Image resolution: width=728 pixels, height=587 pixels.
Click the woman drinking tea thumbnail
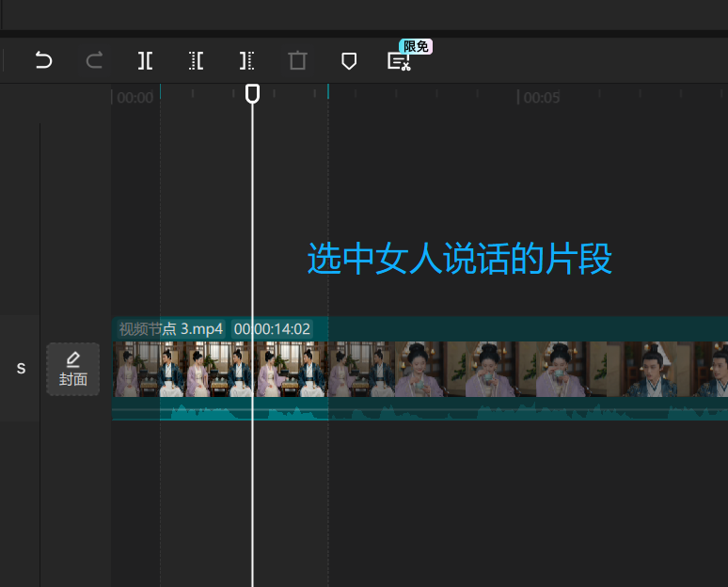coord(500,369)
